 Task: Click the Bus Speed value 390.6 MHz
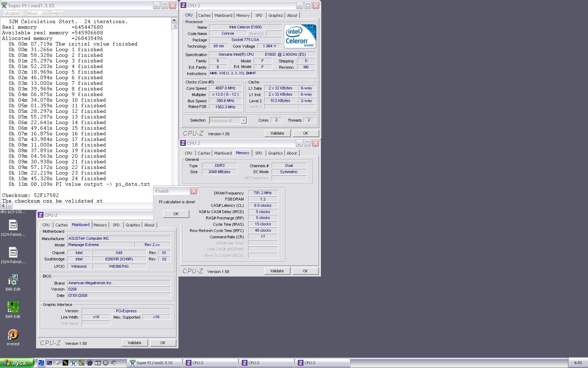point(225,101)
